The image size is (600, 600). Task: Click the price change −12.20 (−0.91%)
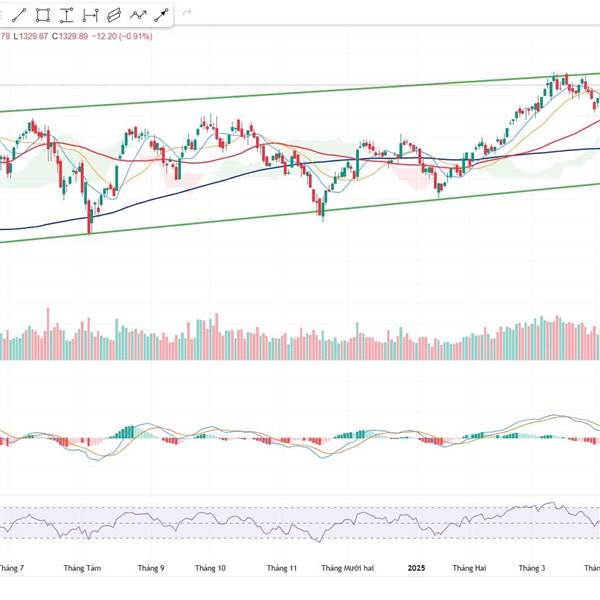click(122, 36)
